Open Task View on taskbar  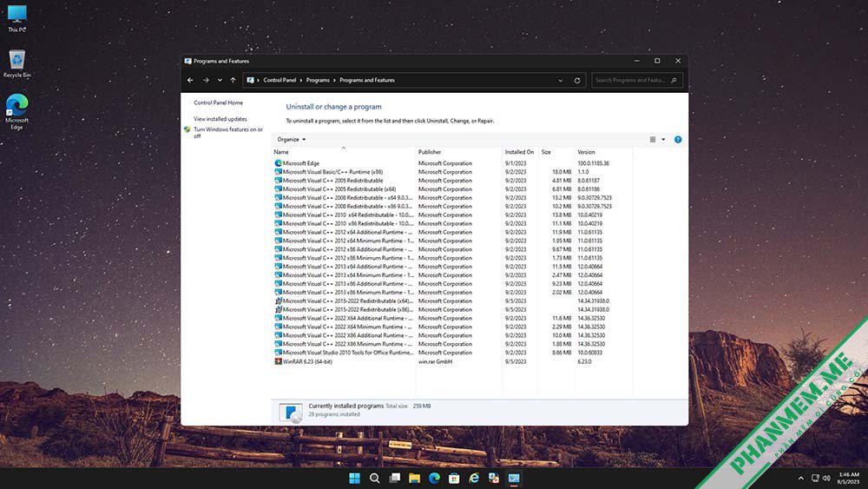[x=394, y=478]
